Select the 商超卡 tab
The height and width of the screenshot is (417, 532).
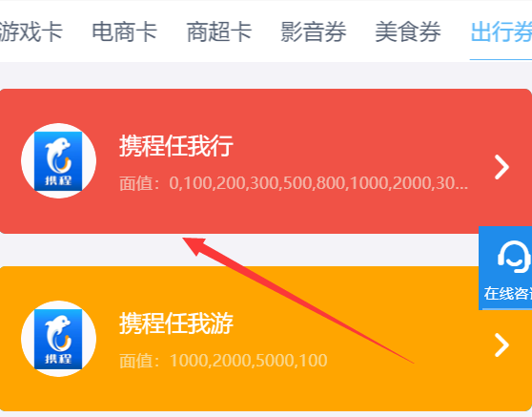coord(219,31)
